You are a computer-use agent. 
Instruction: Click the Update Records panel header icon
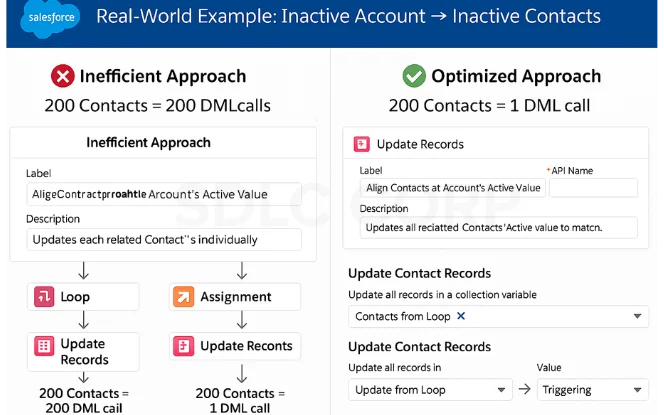pyautogui.click(x=362, y=144)
